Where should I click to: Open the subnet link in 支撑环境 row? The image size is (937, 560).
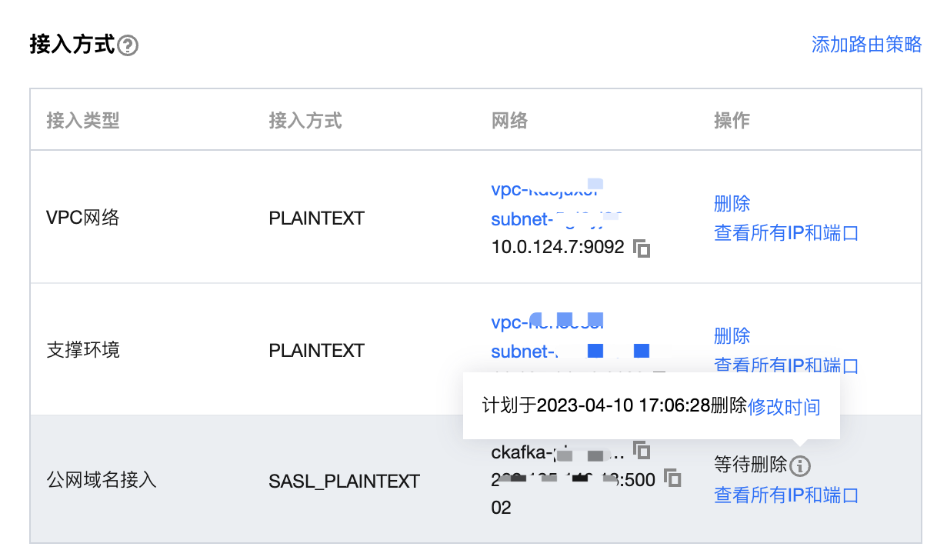pyautogui.click(x=570, y=352)
